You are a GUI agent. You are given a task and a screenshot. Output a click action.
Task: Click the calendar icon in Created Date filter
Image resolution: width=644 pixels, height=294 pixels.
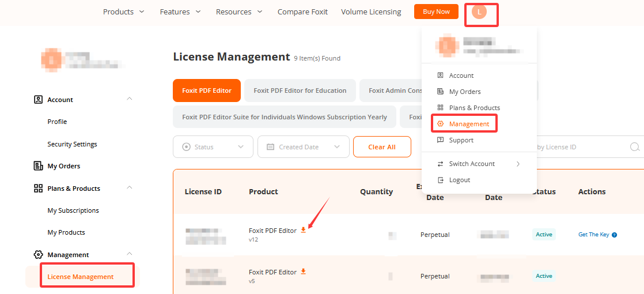[270, 147]
